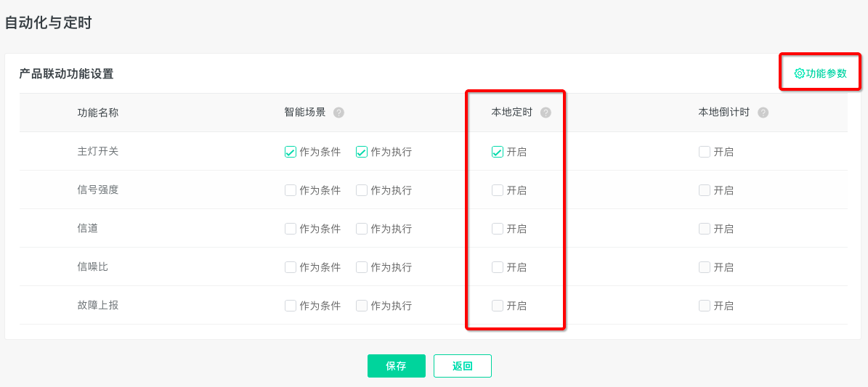Image resolution: width=868 pixels, height=387 pixels.
Task: Enable 本地定时 开启 for 信道
Action: click(497, 229)
